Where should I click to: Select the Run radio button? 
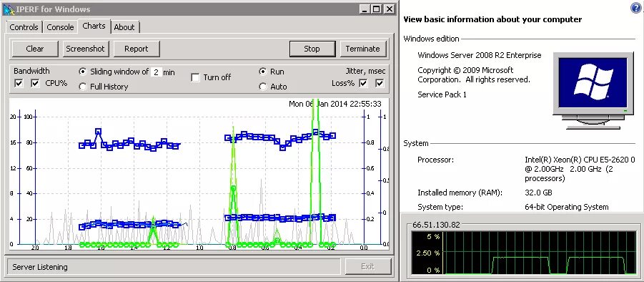263,72
